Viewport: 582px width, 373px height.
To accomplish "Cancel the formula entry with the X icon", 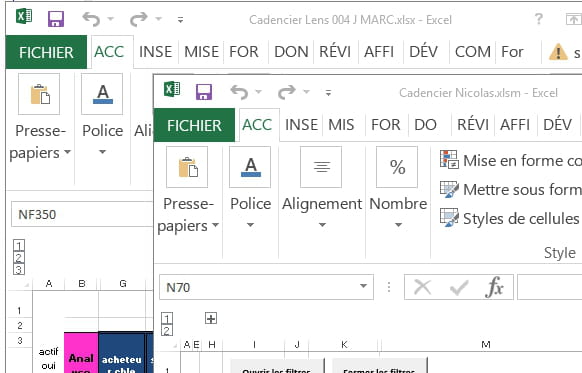I will tap(422, 287).
